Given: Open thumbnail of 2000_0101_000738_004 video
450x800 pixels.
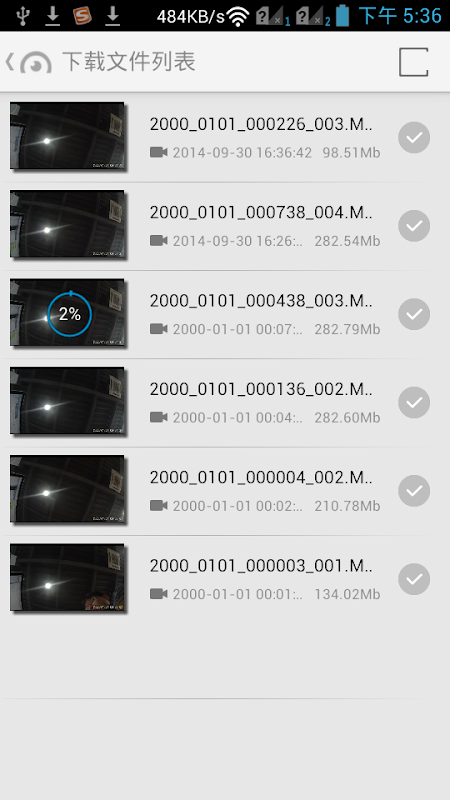Looking at the screenshot, I should click(67, 224).
